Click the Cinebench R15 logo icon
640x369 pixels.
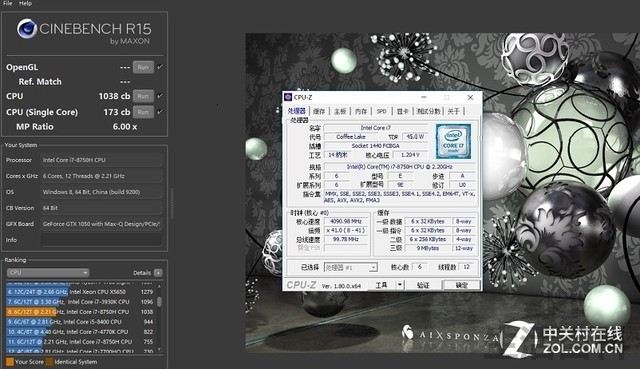tap(27, 29)
